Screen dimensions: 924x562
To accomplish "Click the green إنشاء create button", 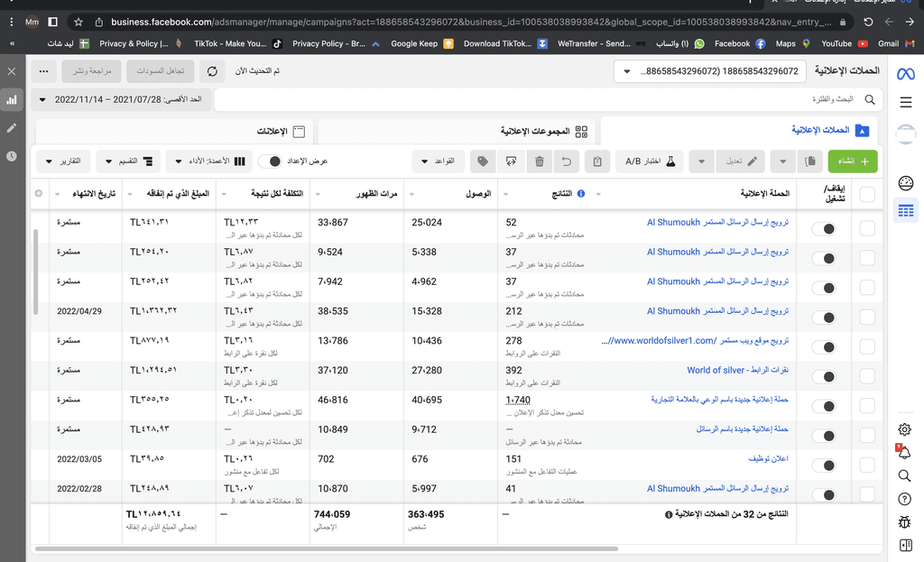I will point(853,161).
